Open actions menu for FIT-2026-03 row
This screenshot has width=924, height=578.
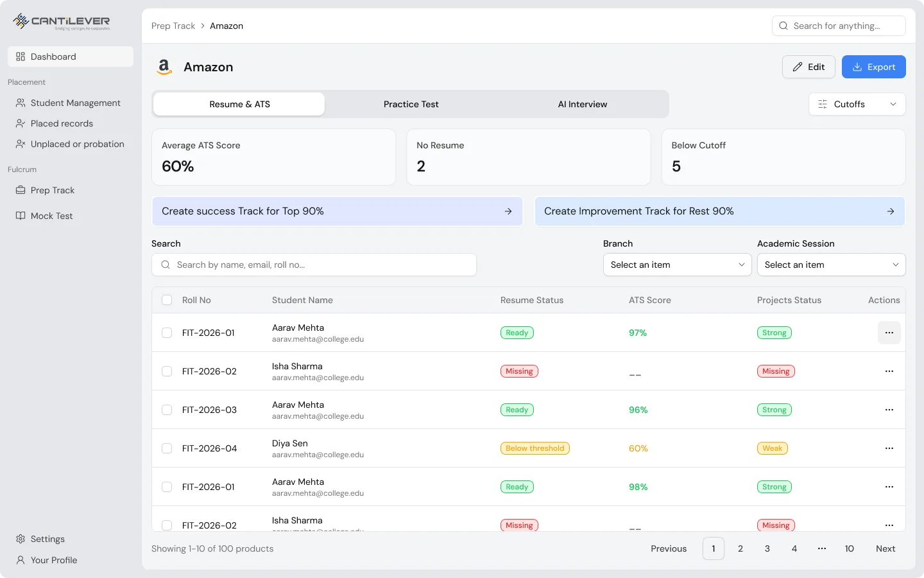pos(889,410)
